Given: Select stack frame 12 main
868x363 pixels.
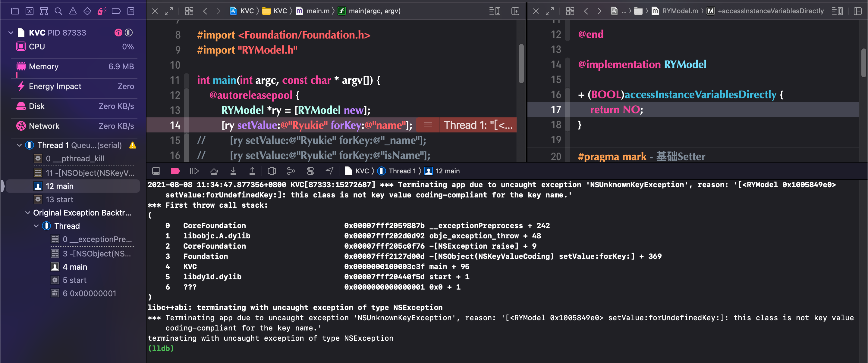Looking at the screenshot, I should click(x=73, y=186).
